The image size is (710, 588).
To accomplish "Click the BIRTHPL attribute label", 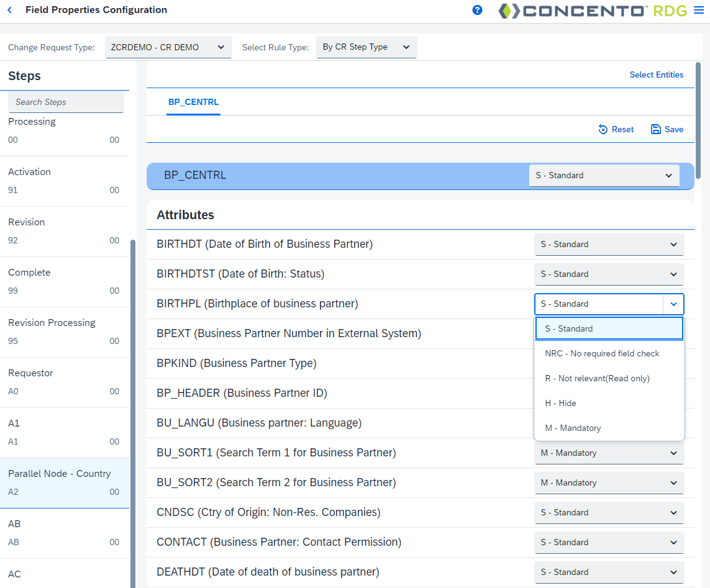I will click(257, 304).
